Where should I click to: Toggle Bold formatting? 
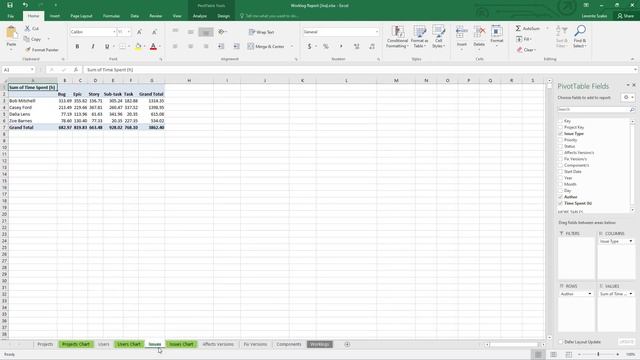point(77,47)
